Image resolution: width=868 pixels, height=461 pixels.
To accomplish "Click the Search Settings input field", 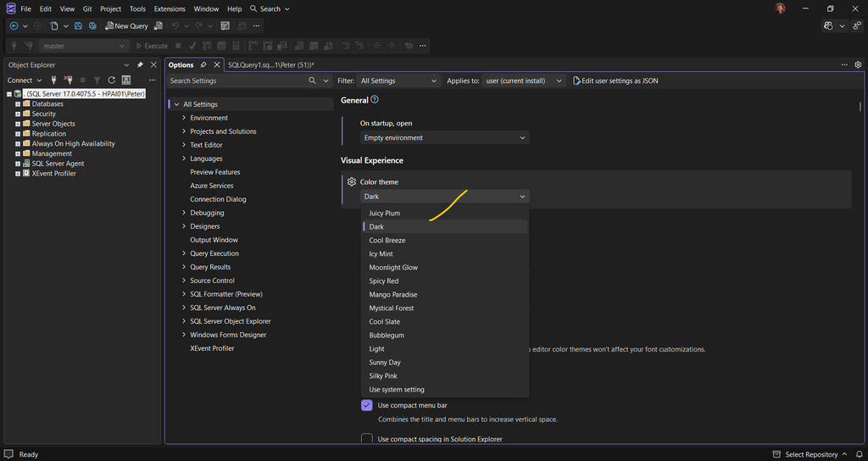I will 237,81.
